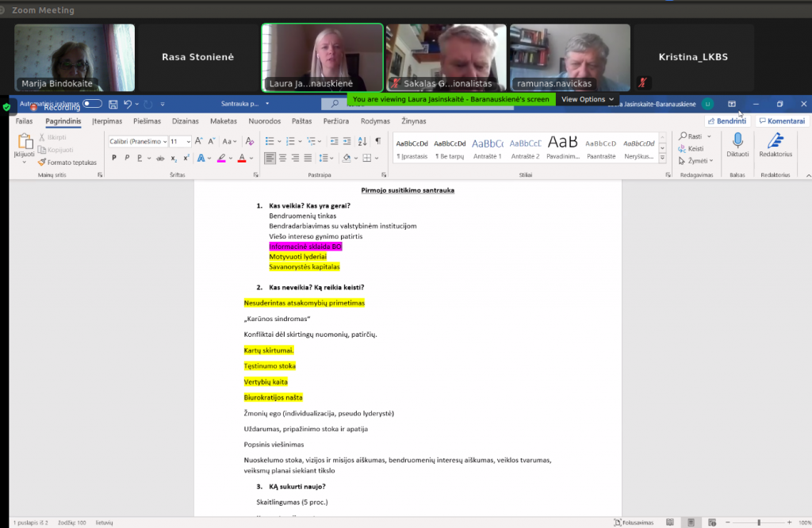Click the Format Painter (Formato teptukas) brush
This screenshot has width=812, height=528.
click(x=67, y=163)
